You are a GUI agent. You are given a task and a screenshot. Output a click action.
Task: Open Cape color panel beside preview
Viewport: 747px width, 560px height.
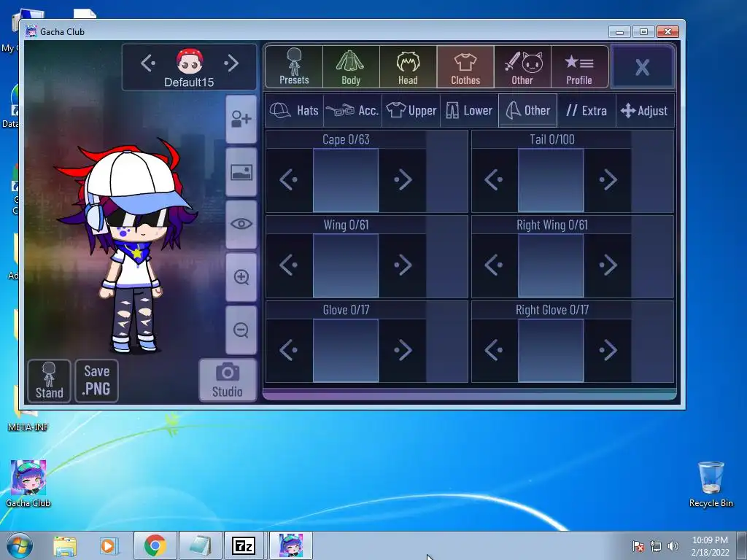(447, 171)
